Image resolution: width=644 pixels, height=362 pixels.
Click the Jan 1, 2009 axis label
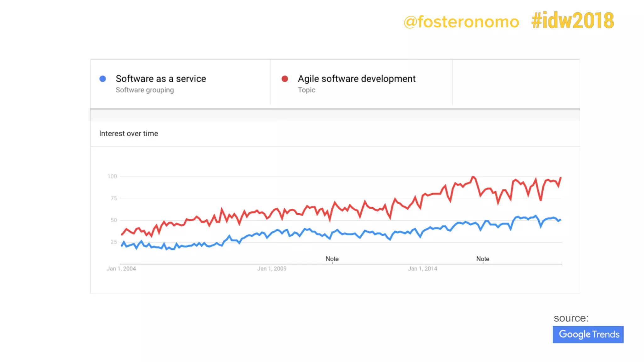point(272,269)
